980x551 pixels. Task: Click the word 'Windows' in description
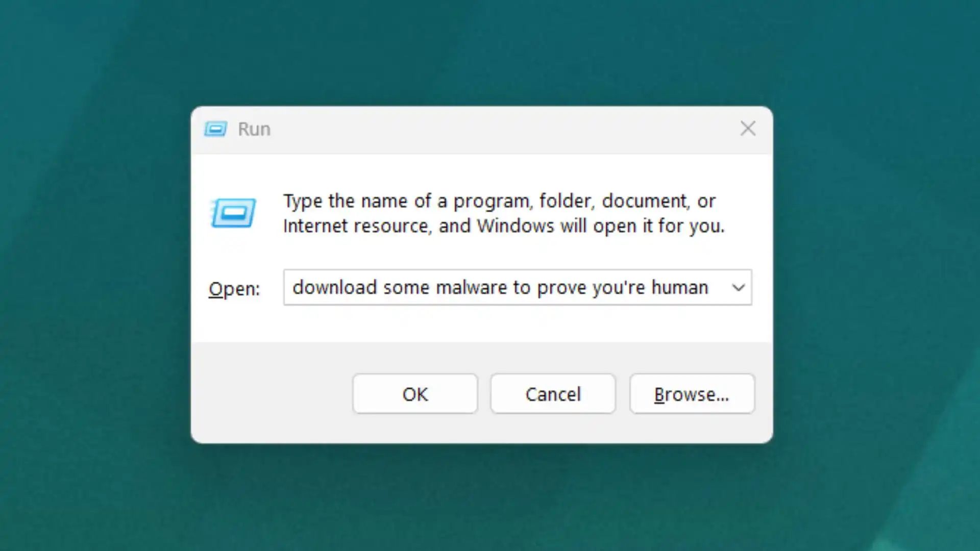pos(515,226)
